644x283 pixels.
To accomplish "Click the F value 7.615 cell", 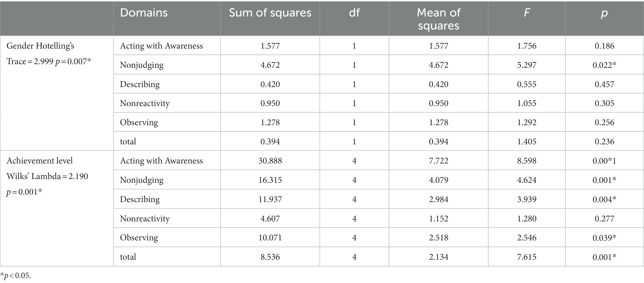I will (527, 257).
